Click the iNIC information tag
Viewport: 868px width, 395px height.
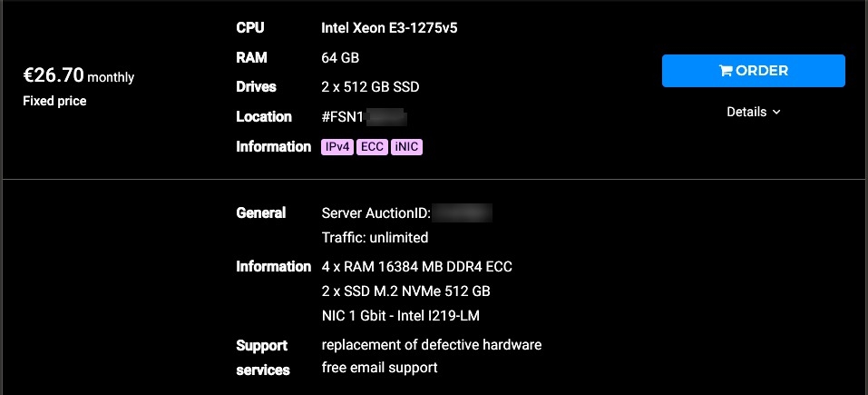coord(407,147)
